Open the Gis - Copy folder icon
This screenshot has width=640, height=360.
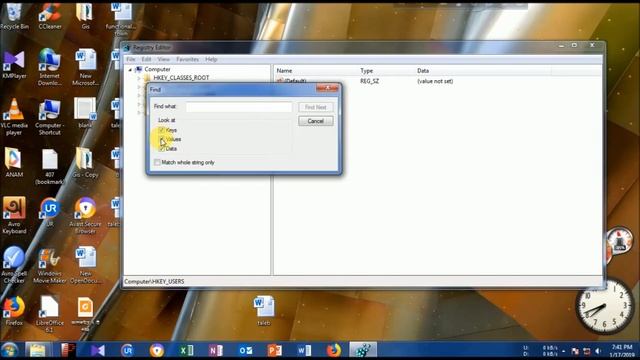click(85, 162)
